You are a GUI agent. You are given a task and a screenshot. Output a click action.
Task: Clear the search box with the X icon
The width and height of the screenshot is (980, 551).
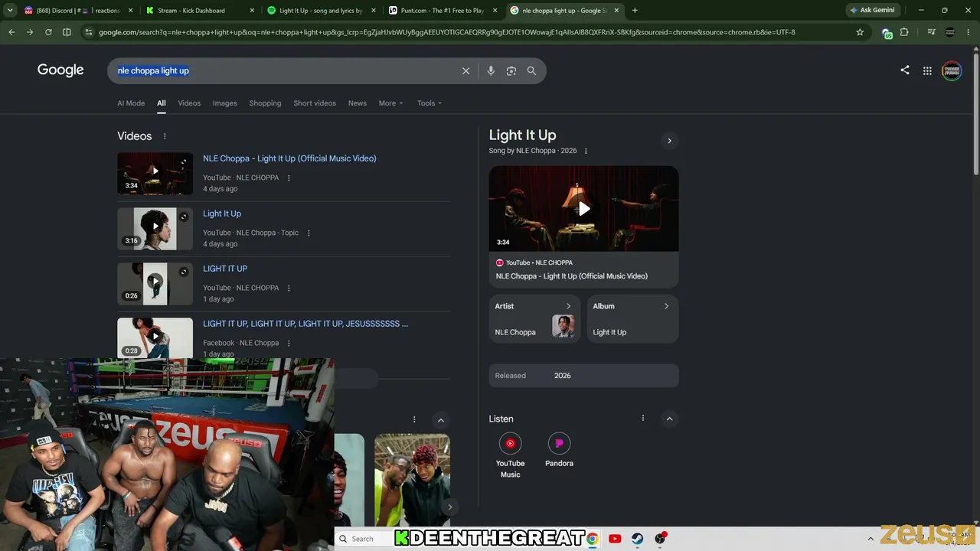tap(465, 70)
